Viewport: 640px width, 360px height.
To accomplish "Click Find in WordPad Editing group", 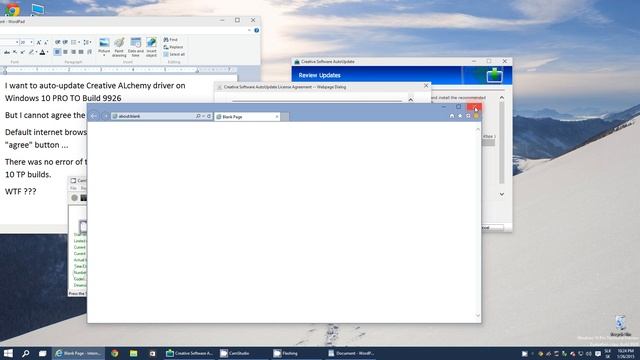I will click(x=171, y=40).
